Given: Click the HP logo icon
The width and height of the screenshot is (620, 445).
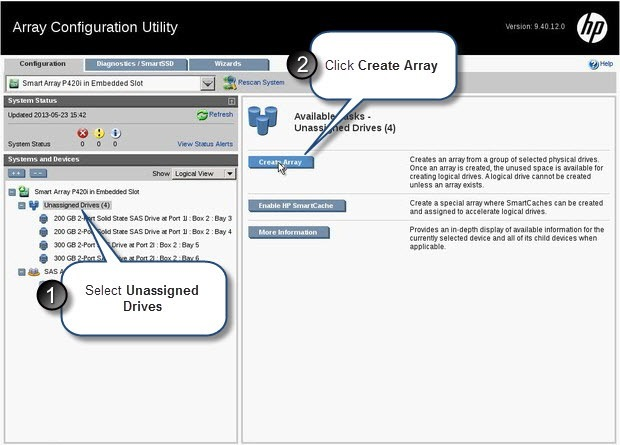Looking at the screenshot, I should coord(592,28).
